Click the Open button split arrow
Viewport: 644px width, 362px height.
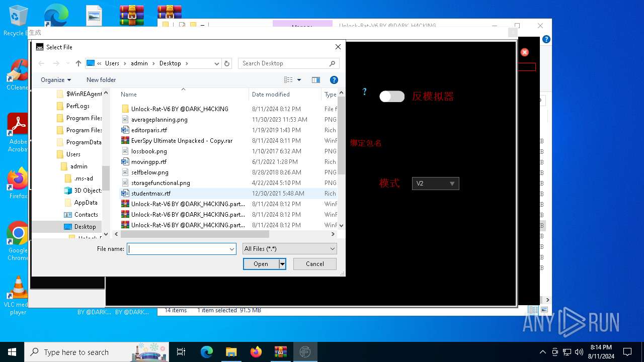pyautogui.click(x=282, y=264)
